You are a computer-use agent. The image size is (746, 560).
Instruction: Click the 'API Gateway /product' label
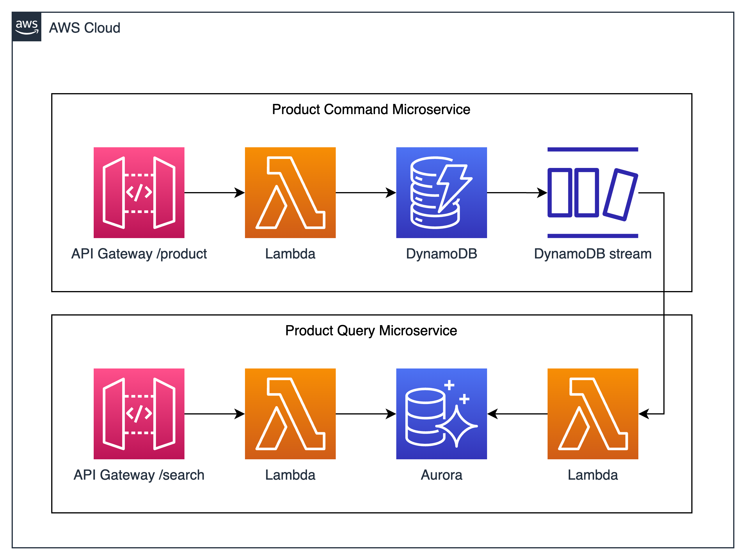[x=139, y=254]
